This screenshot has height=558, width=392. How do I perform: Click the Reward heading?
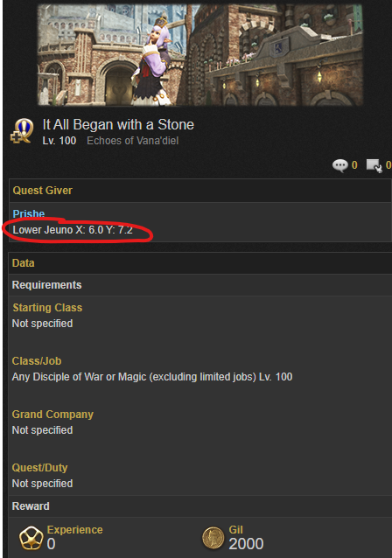[x=31, y=506]
